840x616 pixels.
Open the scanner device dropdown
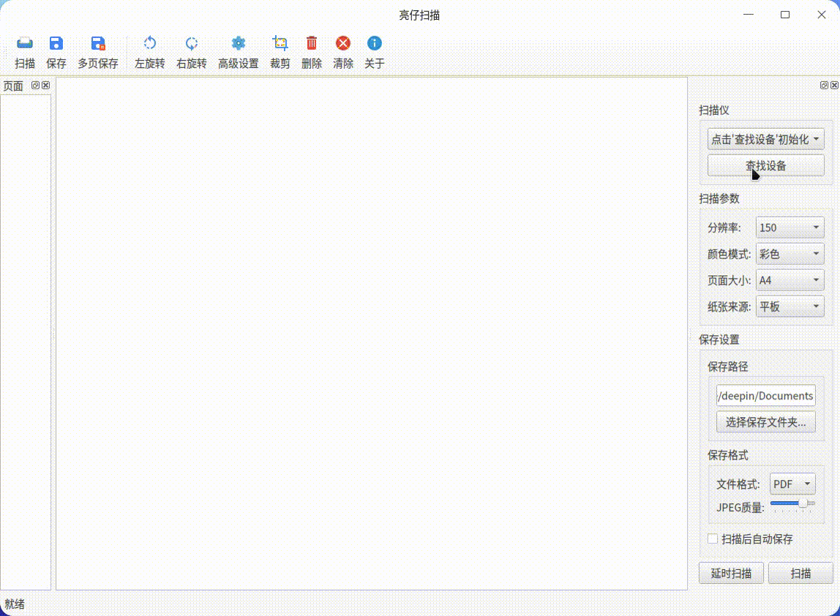pyautogui.click(x=765, y=139)
